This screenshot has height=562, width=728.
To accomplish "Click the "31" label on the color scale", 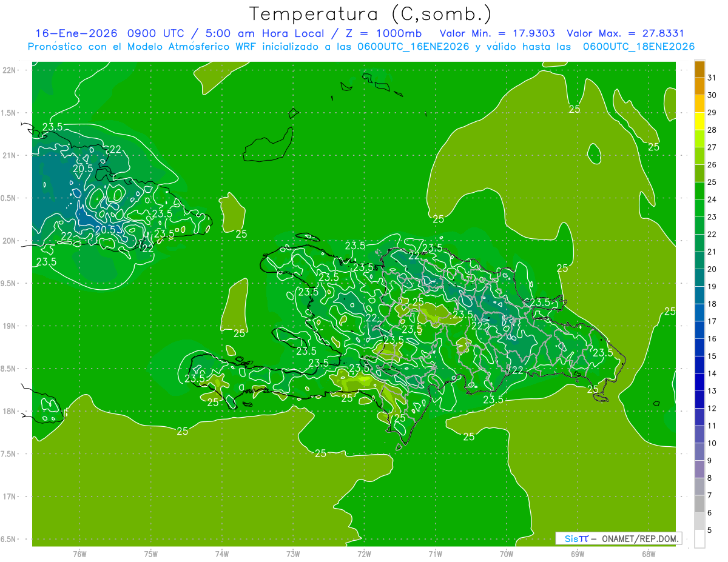I will (x=712, y=78).
